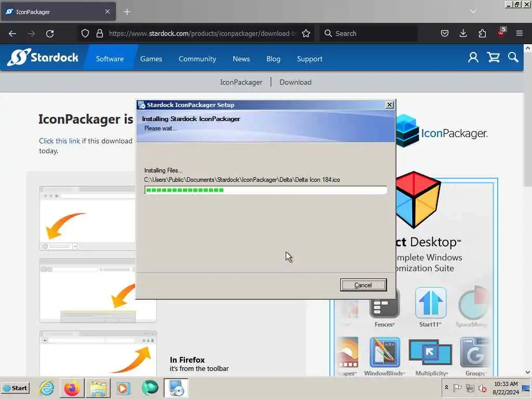Open File Explorer from taskbar
Viewport: 532px width, 399px height.
[x=98, y=388]
